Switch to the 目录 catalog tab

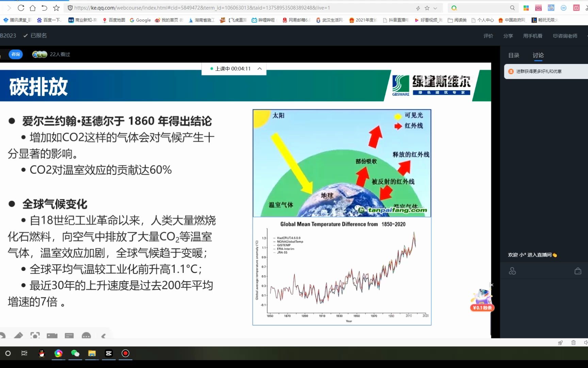[x=514, y=55]
